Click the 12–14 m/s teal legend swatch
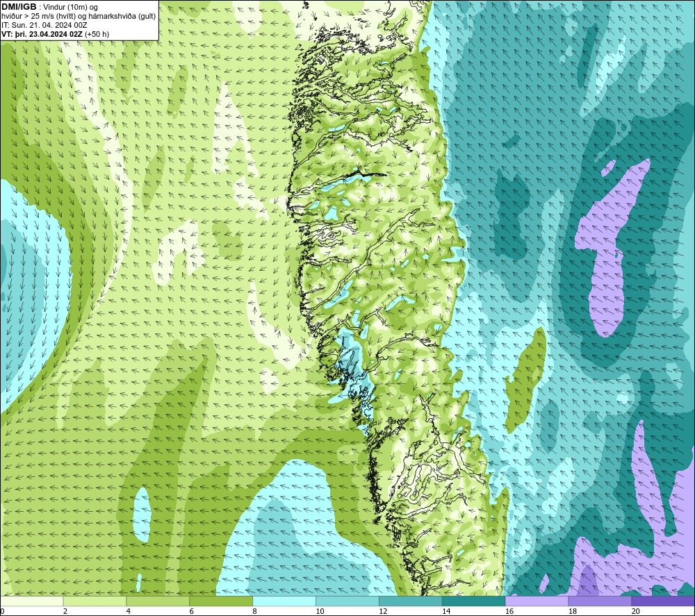This screenshot has width=695, height=616. point(411,601)
